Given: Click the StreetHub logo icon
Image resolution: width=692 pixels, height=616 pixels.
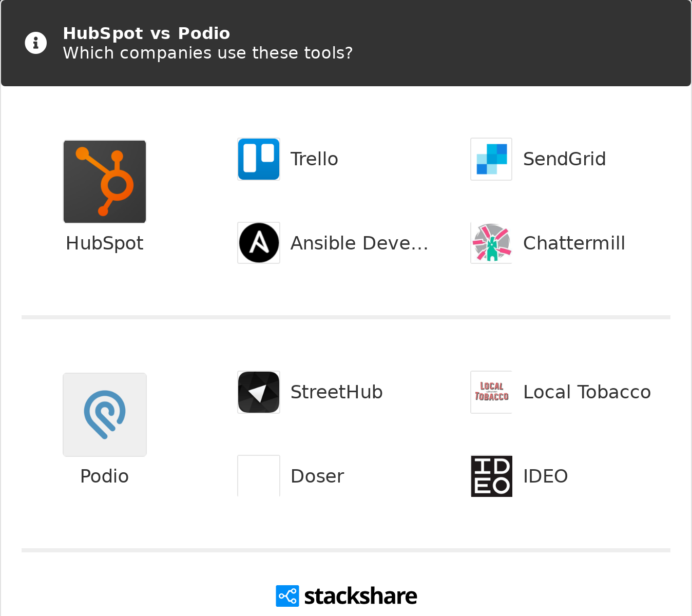Looking at the screenshot, I should pos(259,392).
